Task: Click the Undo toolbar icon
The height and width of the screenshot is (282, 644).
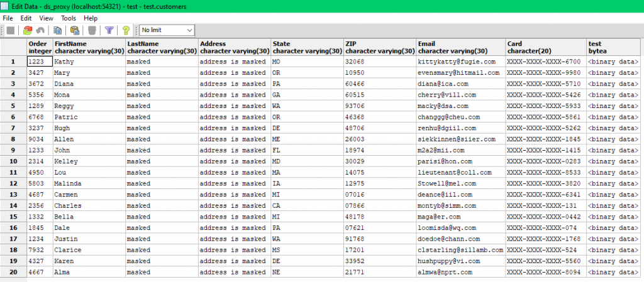Action: coord(42,30)
